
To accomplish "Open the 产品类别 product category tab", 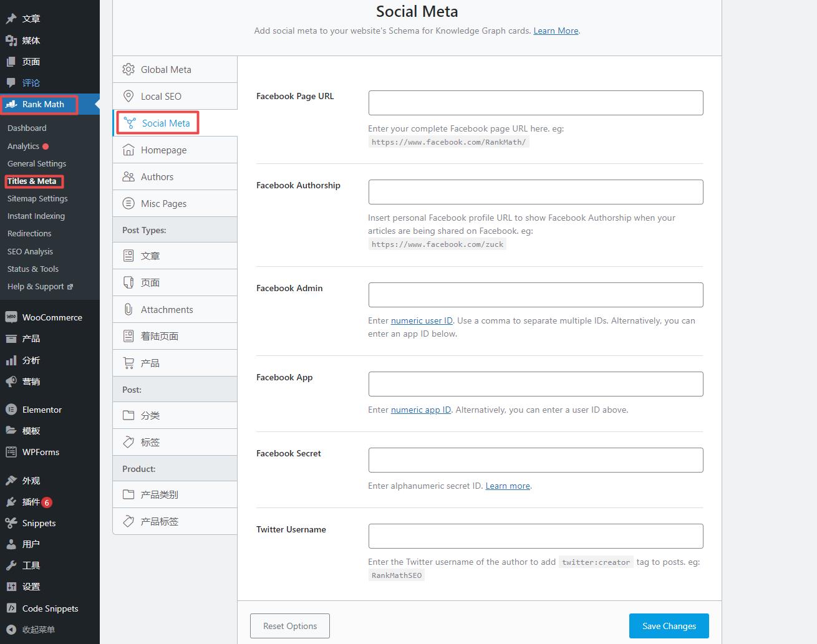I will coord(175,494).
